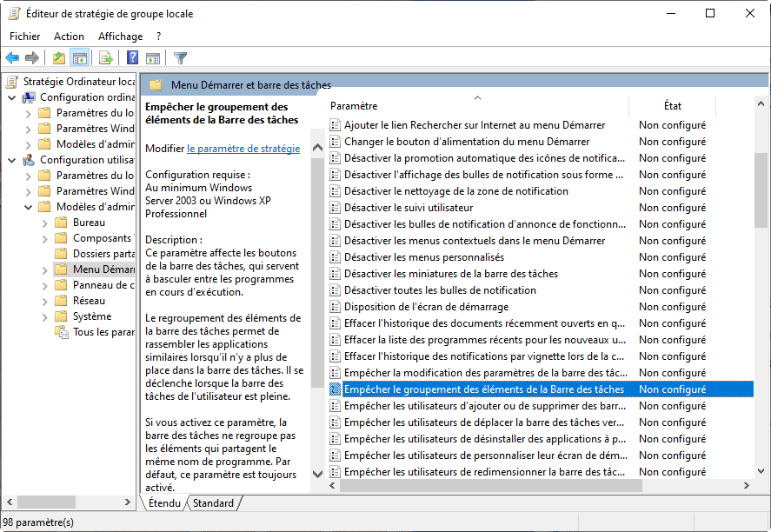Expand the Réseau tree node
This screenshot has width=771, height=532.
[x=44, y=302]
